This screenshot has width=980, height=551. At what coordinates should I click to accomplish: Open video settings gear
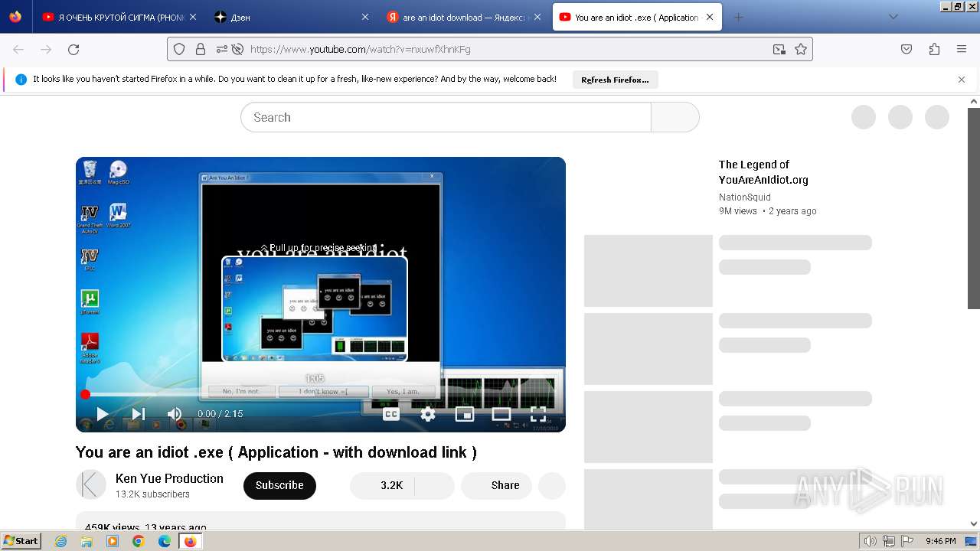click(428, 414)
